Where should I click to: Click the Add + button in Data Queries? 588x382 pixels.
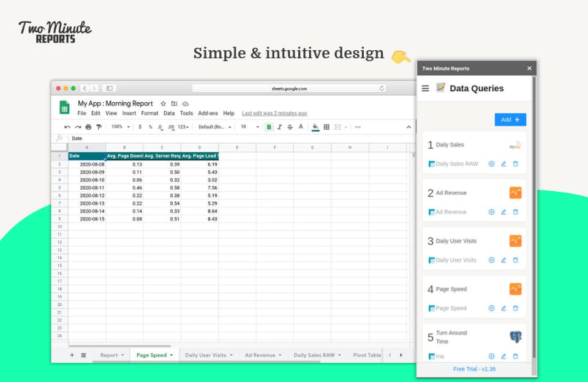pos(510,119)
